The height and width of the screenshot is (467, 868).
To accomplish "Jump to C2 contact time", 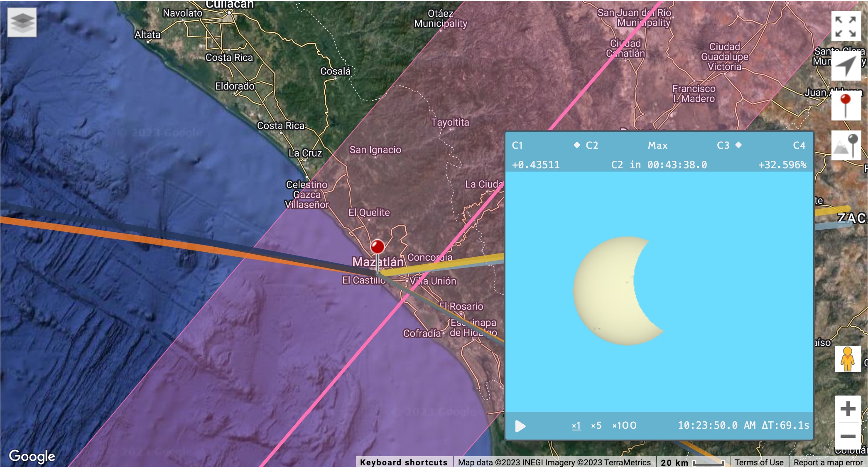I will [x=592, y=145].
